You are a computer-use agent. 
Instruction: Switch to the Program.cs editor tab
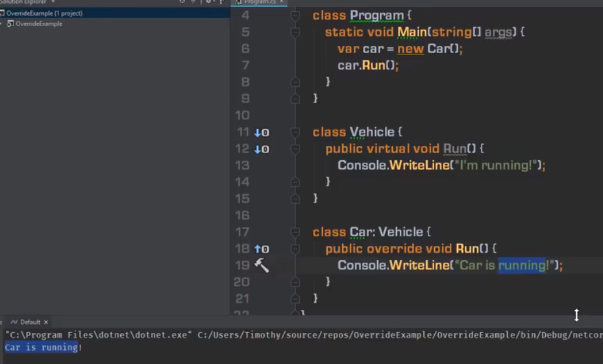point(259,3)
